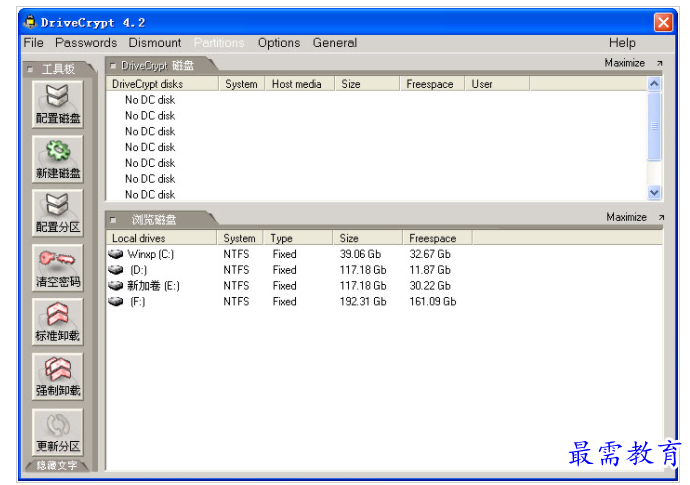Click the (D:) drive icon

click(x=116, y=270)
